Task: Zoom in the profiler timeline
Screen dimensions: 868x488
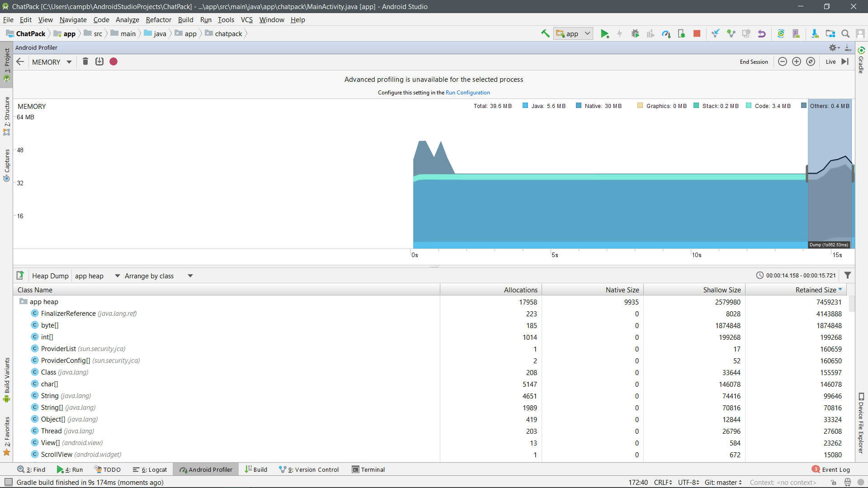Action: pos(797,61)
